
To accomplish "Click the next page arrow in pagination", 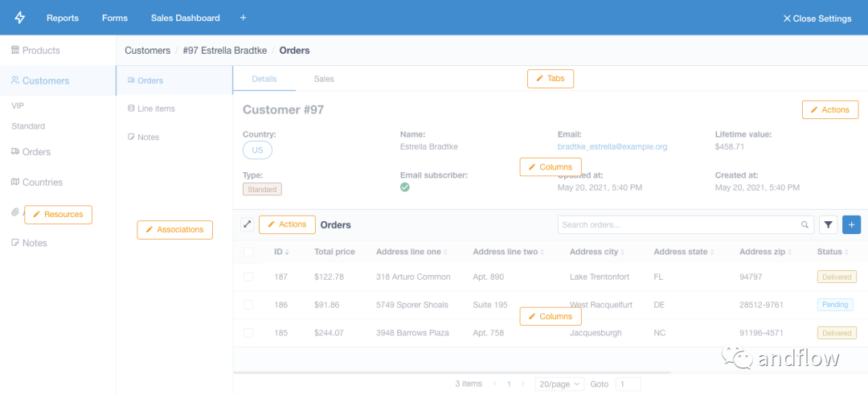I will [x=523, y=384].
